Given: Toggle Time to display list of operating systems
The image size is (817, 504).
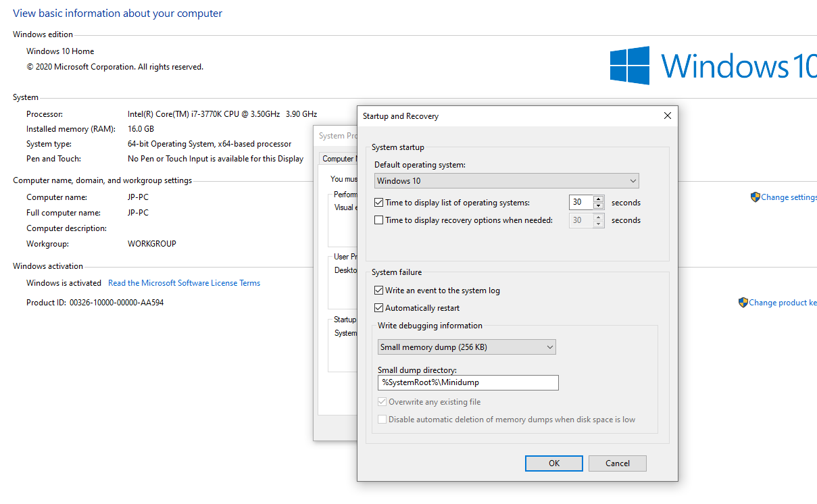Looking at the screenshot, I should click(379, 203).
